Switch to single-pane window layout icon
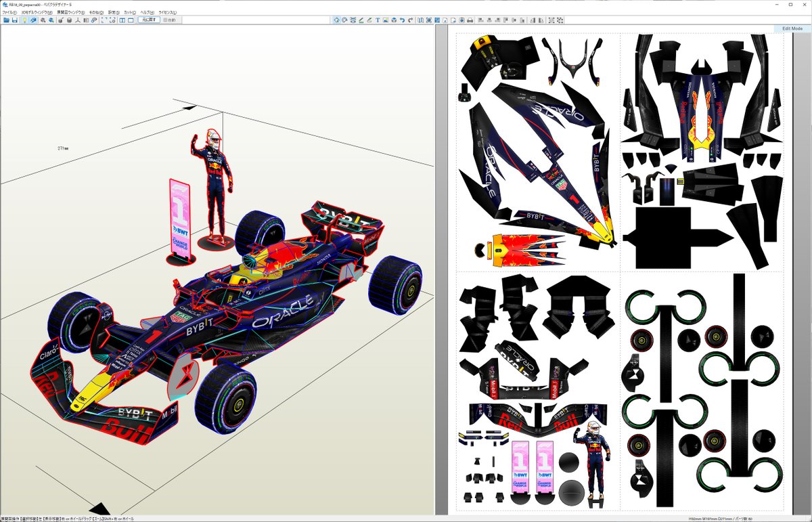The image size is (812, 522). pos(131,20)
